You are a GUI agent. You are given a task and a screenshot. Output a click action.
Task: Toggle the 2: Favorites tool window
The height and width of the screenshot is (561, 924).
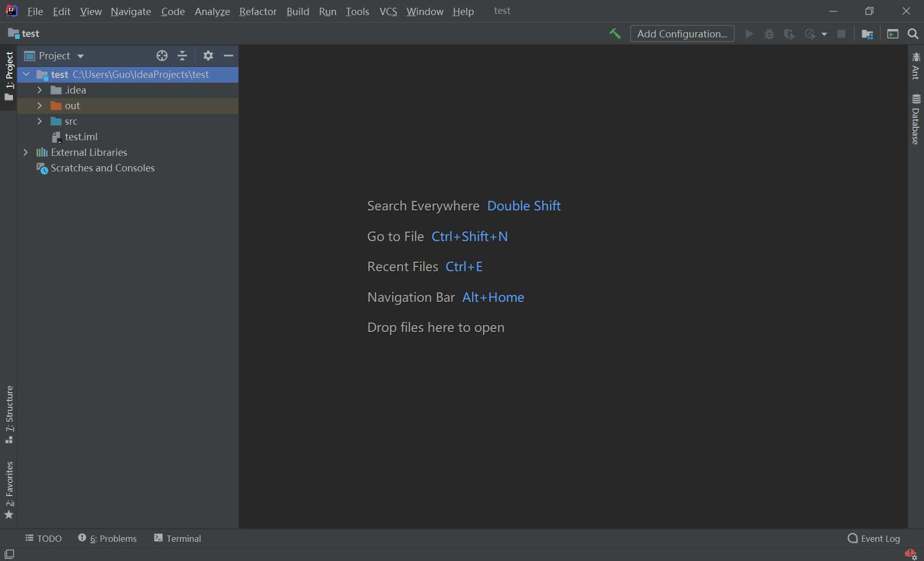9,490
